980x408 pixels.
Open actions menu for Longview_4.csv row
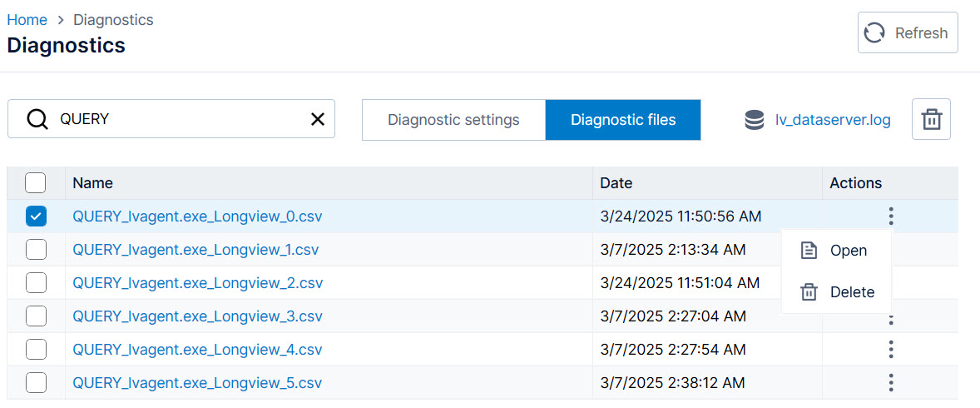point(891,349)
